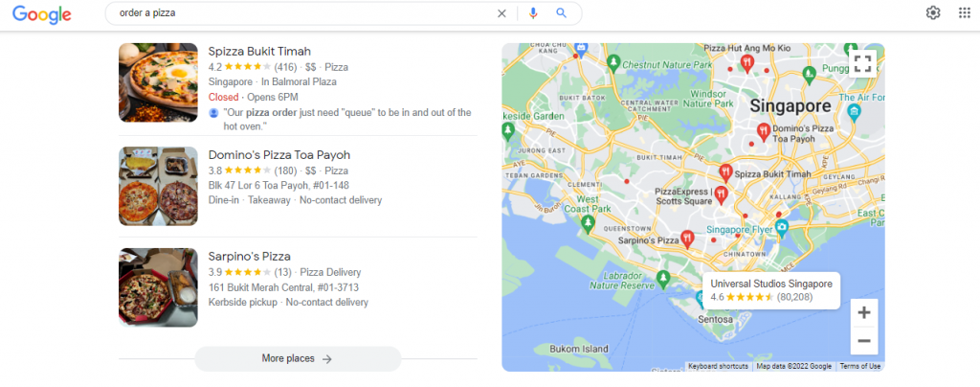Screen dimensions: 980x387
Task: Click the large Singapore label on map
Action: tap(791, 105)
